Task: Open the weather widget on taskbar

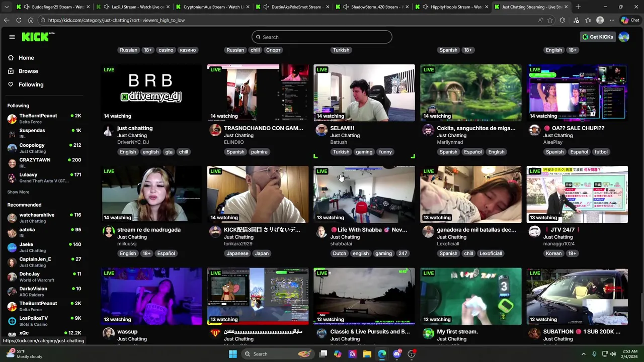Action: [24, 354]
